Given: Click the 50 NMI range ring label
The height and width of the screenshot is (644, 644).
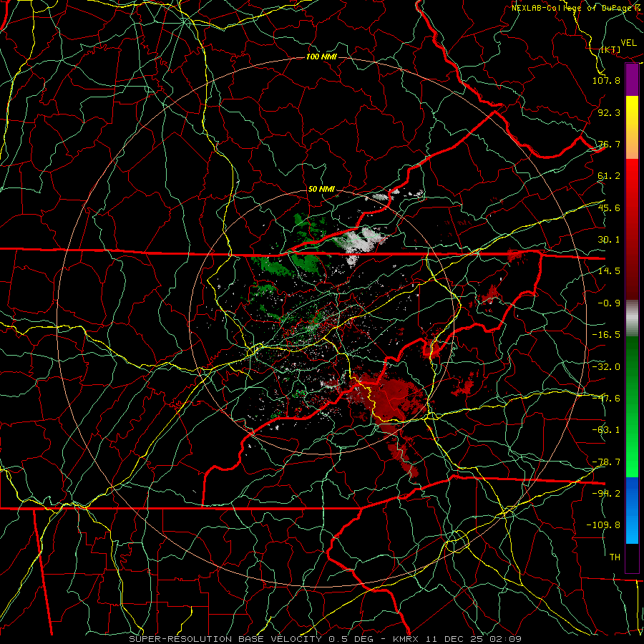Looking at the screenshot, I should 321,189.
